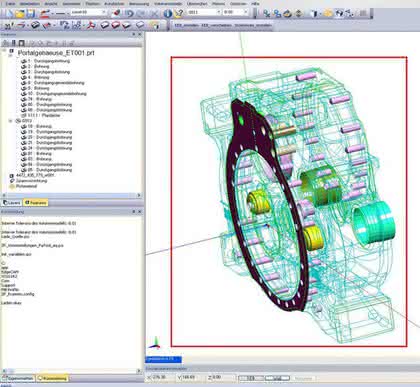Select the 513.1 Planfläche feature

(x=44, y=115)
